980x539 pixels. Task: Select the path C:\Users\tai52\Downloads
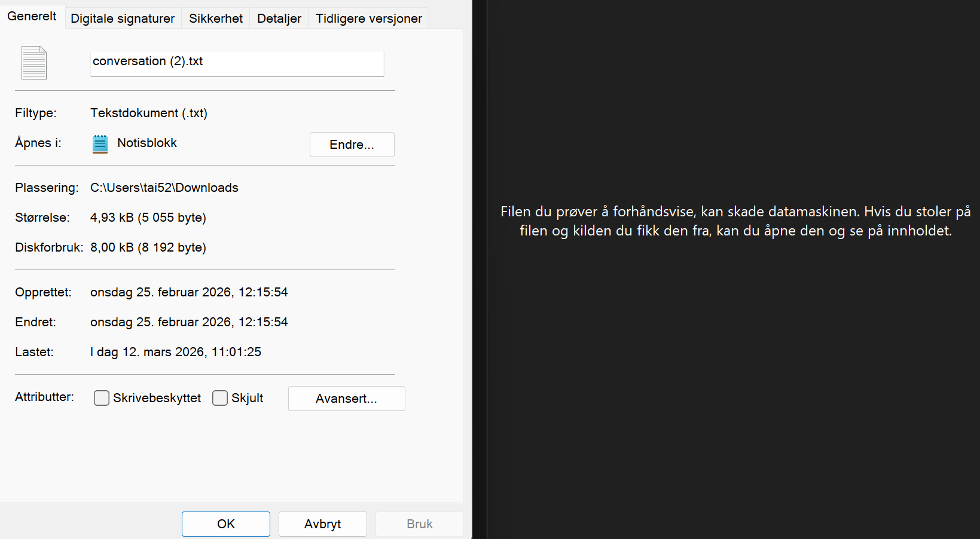164,188
